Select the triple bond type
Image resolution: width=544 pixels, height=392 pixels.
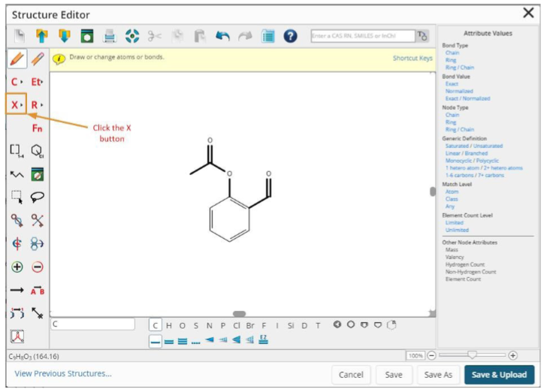pyautogui.click(x=183, y=342)
